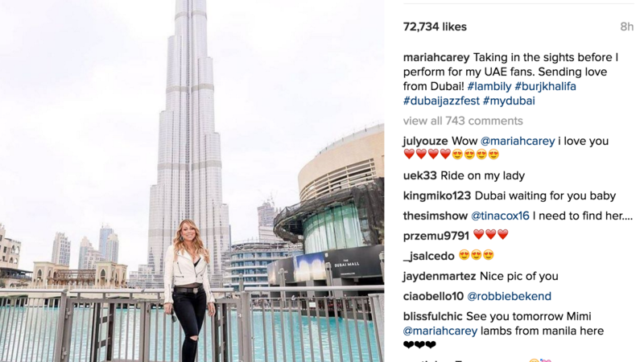Image resolution: width=644 pixels, height=362 pixels.
Task: Click the 8h timestamp
Action: 627,27
